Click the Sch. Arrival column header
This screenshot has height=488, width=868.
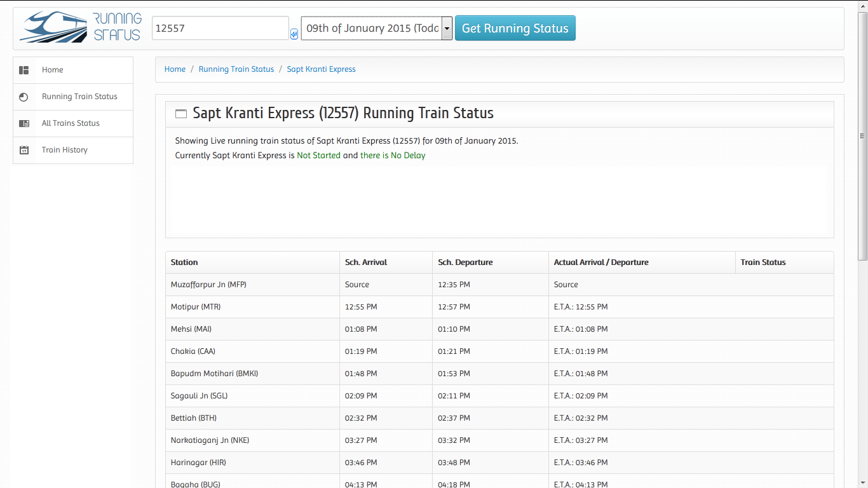(x=386, y=262)
